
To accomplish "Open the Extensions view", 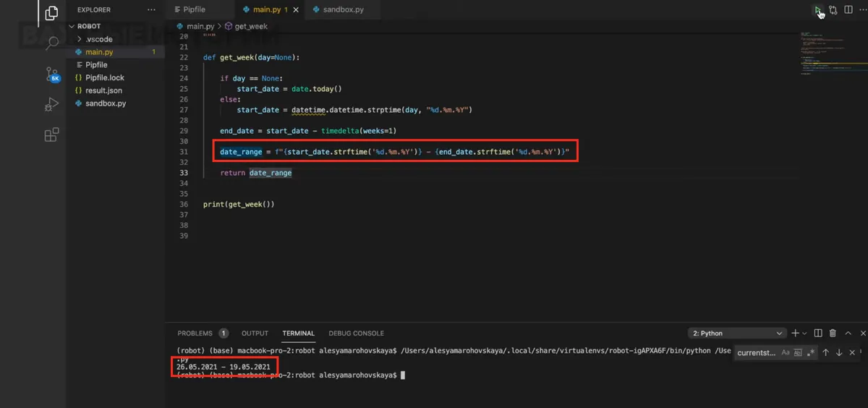I will (x=52, y=135).
